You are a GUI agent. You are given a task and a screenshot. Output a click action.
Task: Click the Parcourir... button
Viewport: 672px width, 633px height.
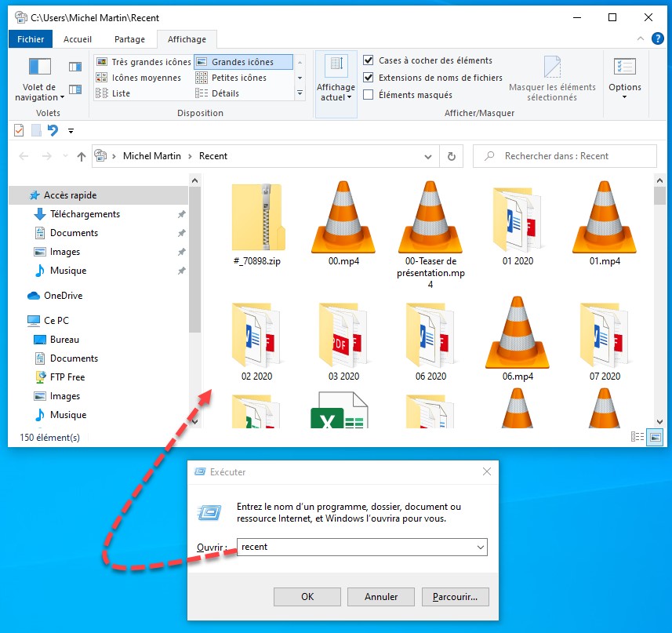[x=455, y=597]
